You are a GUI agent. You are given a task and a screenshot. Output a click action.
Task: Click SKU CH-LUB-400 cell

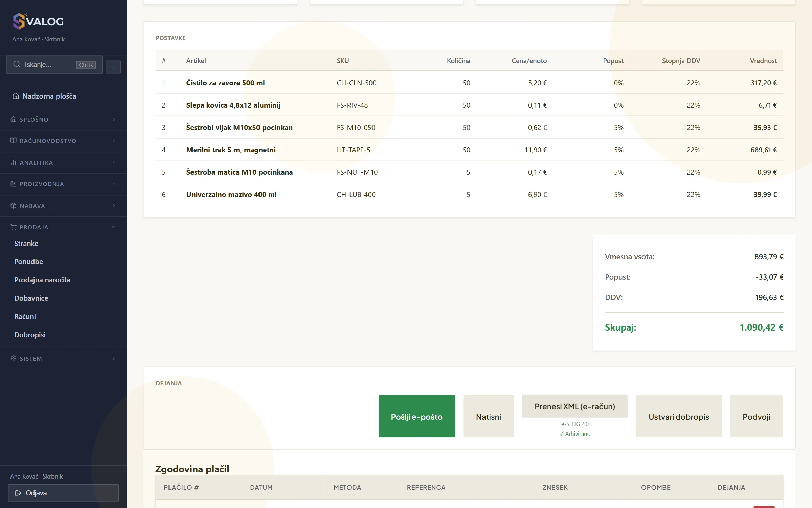coord(356,194)
